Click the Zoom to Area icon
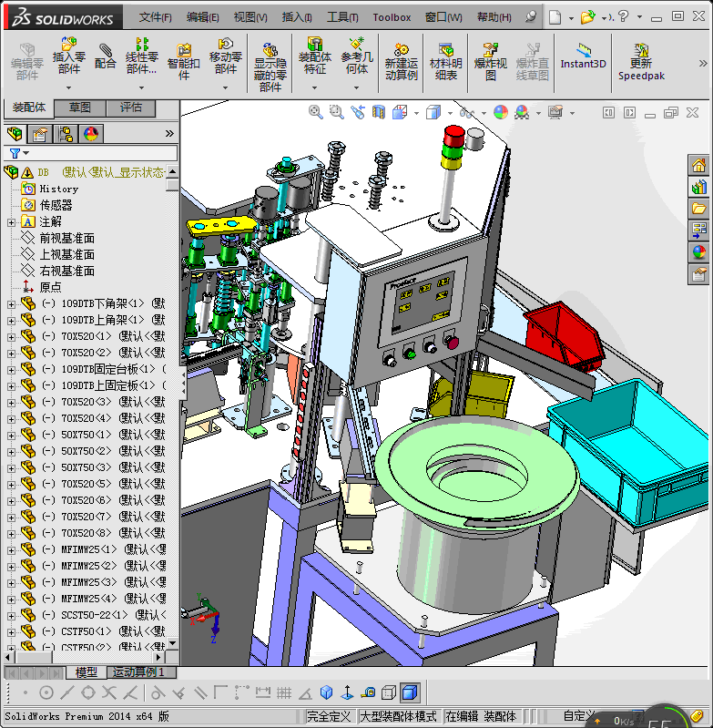This screenshot has width=713, height=728. 336,112
